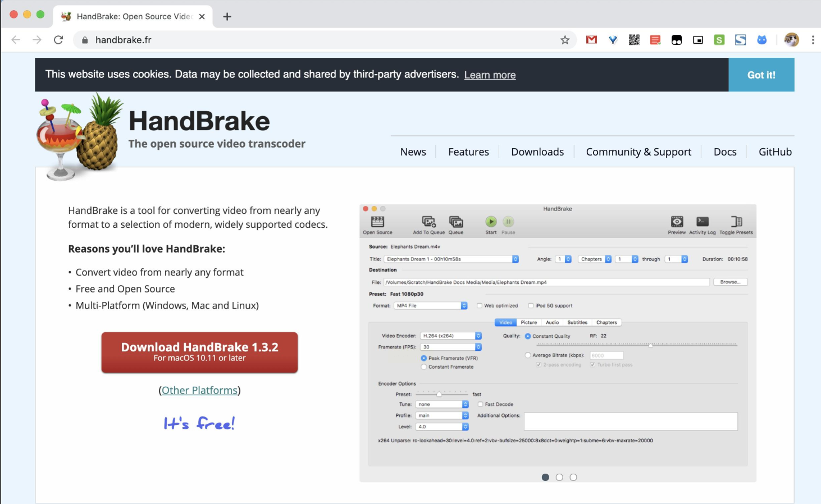Open the Profile dropdown set to main
This screenshot has width=821, height=504.
[x=442, y=415]
